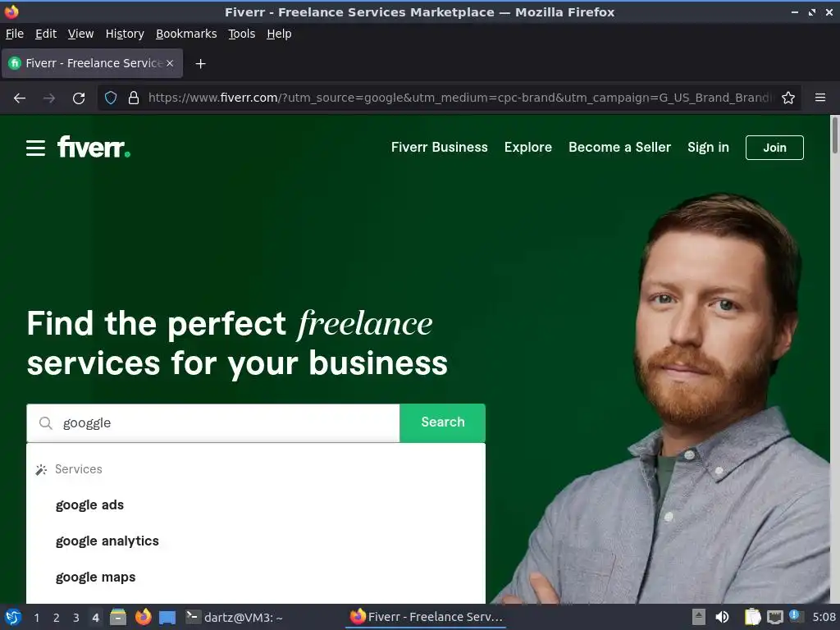Switch to workspace 2
The image size is (840, 630).
(x=57, y=618)
